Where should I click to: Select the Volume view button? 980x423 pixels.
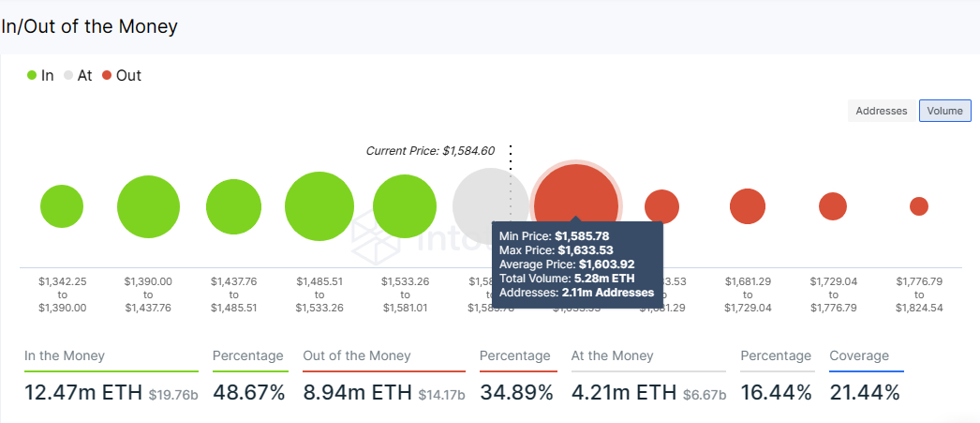pyautogui.click(x=944, y=111)
